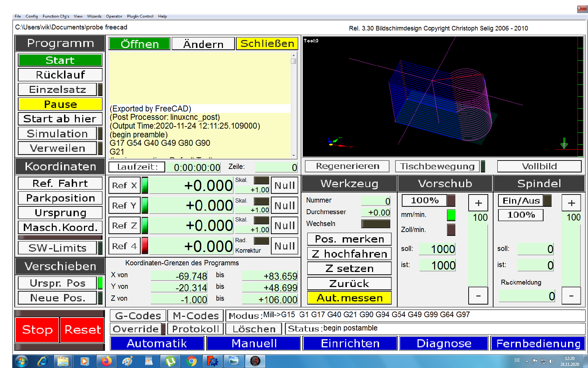Switch the spindle Ein/Aus toggle
Image resolution: width=588 pixels, height=368 pixels.
pyautogui.click(x=521, y=200)
